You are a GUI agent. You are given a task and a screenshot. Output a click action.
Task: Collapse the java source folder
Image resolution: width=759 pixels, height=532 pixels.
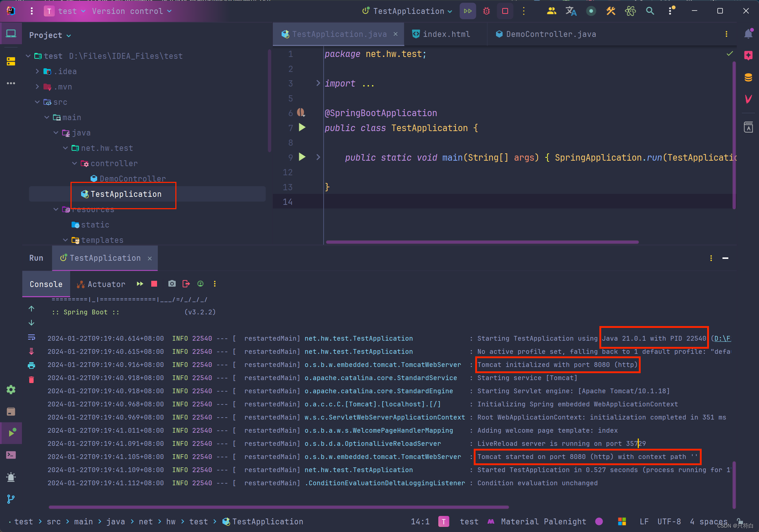click(56, 133)
